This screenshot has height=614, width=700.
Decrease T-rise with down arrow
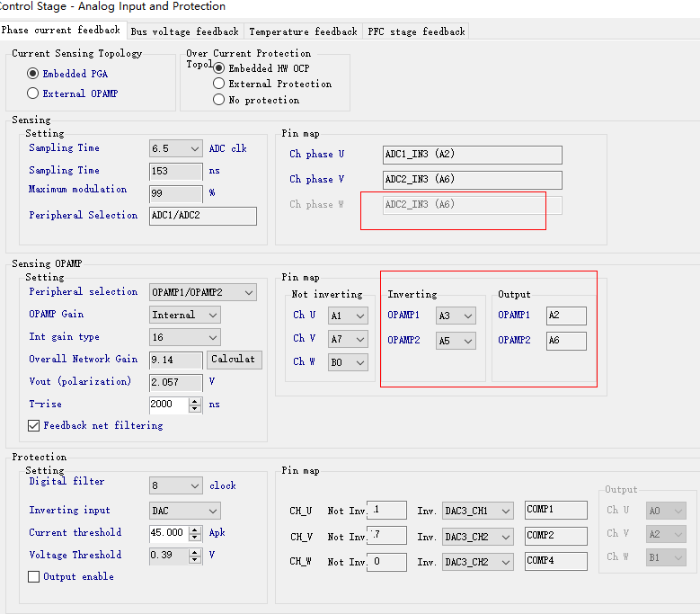point(195,409)
